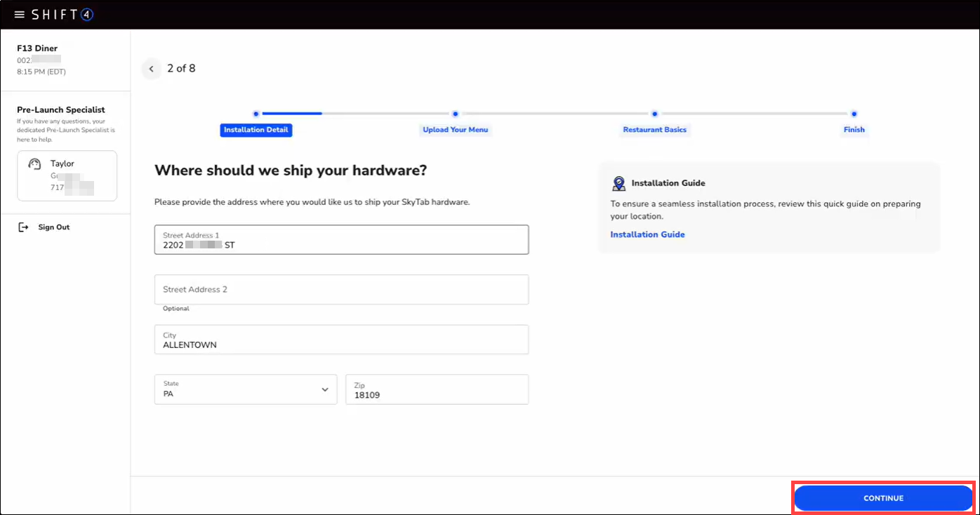980x515 pixels.
Task: Open the hamburger menu icon
Action: pos(19,15)
